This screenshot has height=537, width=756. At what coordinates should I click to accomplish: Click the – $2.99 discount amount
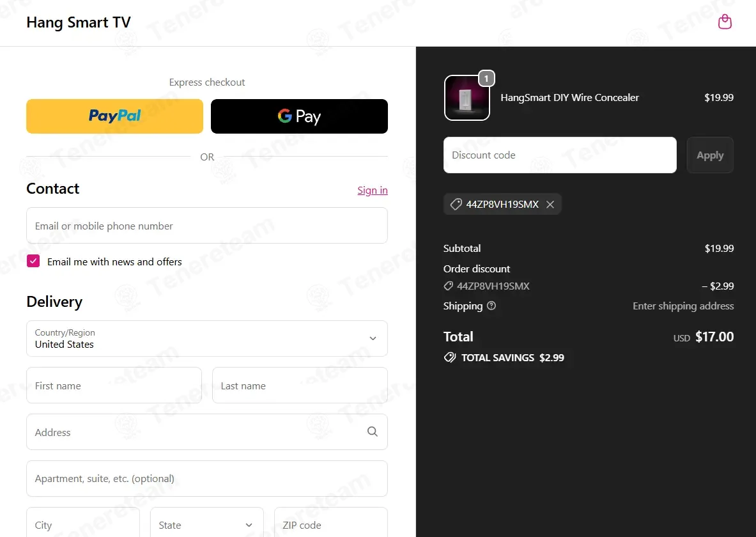click(718, 286)
